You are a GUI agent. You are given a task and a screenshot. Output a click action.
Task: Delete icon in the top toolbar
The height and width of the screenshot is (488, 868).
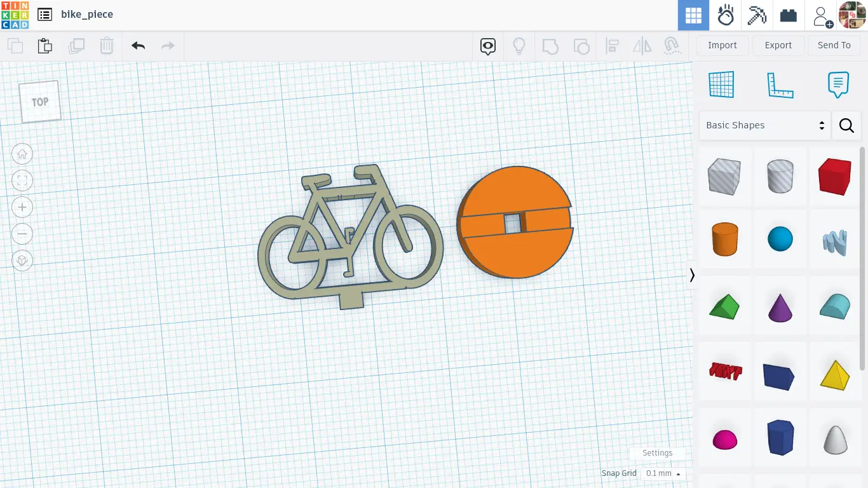107,45
